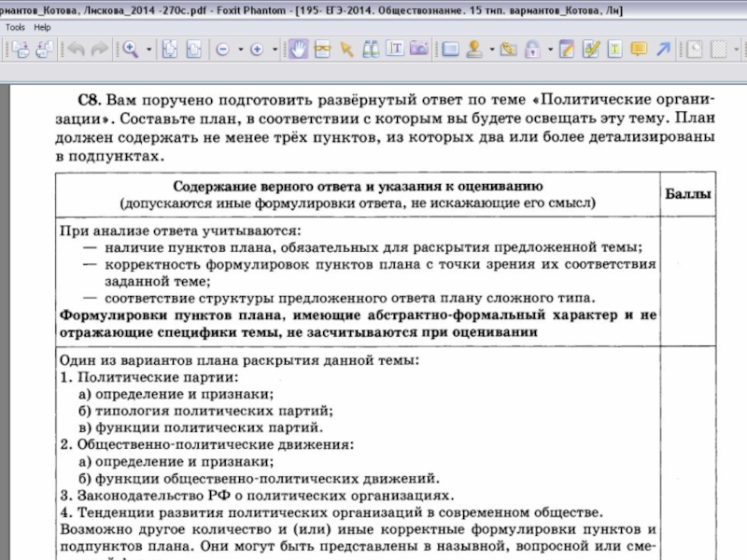Open the Tools menu
The width and height of the screenshot is (747, 560).
point(15,27)
